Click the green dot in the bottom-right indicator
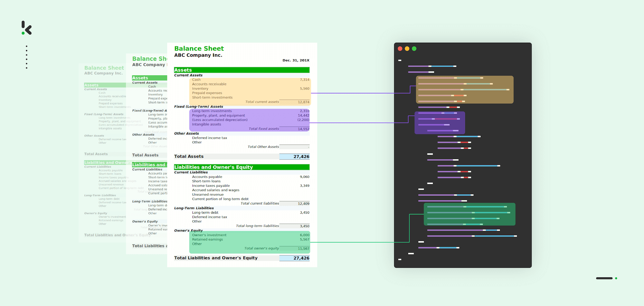The height and width of the screenshot is (306, 644). pyautogui.click(x=616, y=278)
